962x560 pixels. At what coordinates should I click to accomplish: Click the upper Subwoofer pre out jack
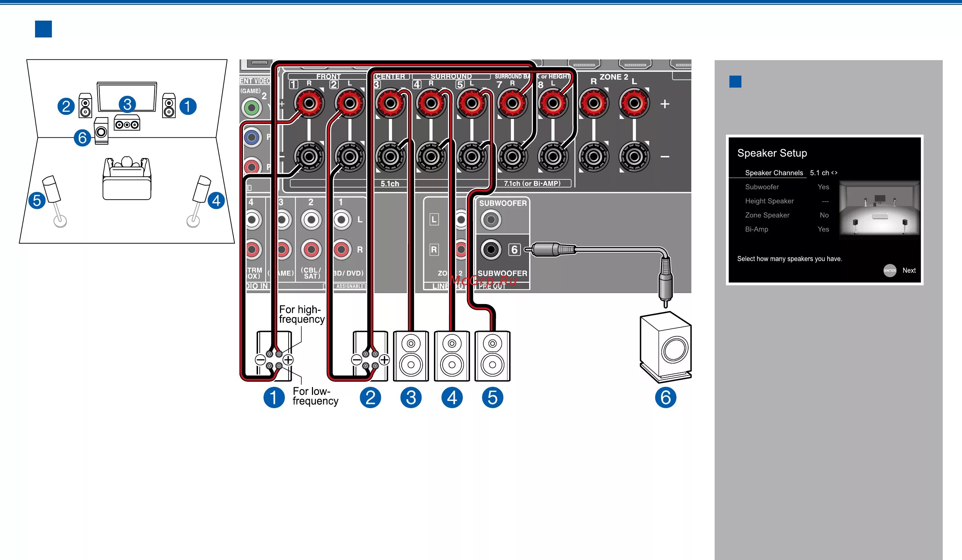pyautogui.click(x=491, y=220)
